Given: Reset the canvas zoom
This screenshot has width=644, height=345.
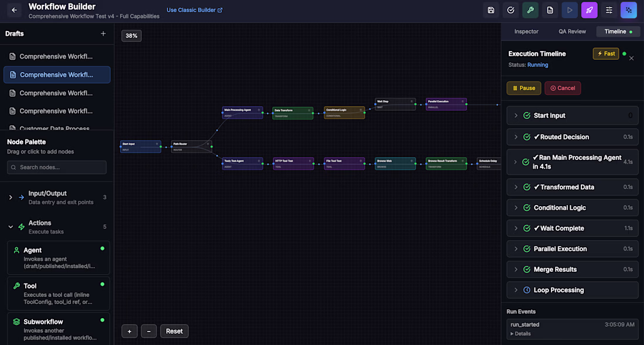Looking at the screenshot, I should (174, 331).
